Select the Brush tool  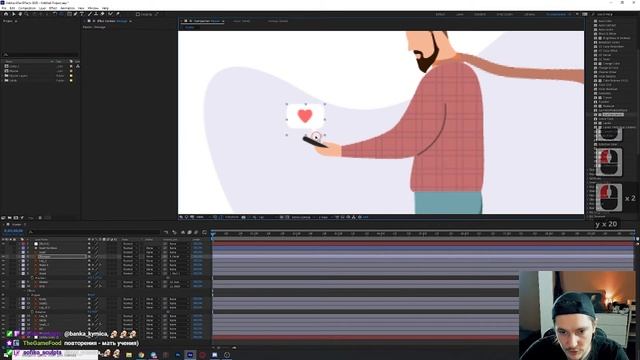[90, 14]
